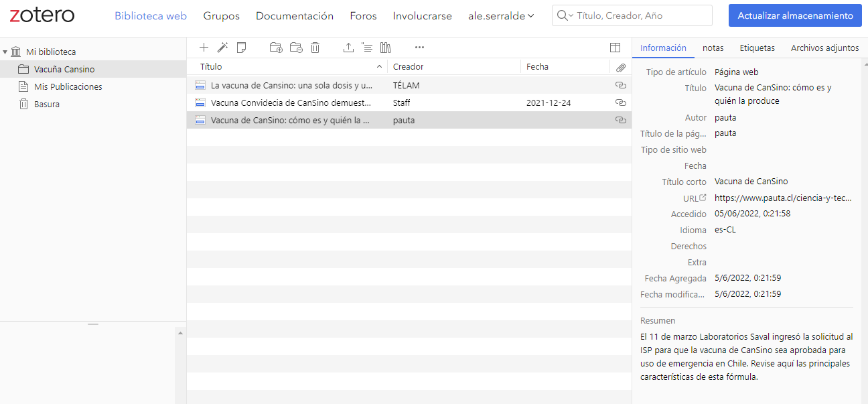Click creator cell Staff
Image resolution: width=868 pixels, height=404 pixels.
point(402,103)
